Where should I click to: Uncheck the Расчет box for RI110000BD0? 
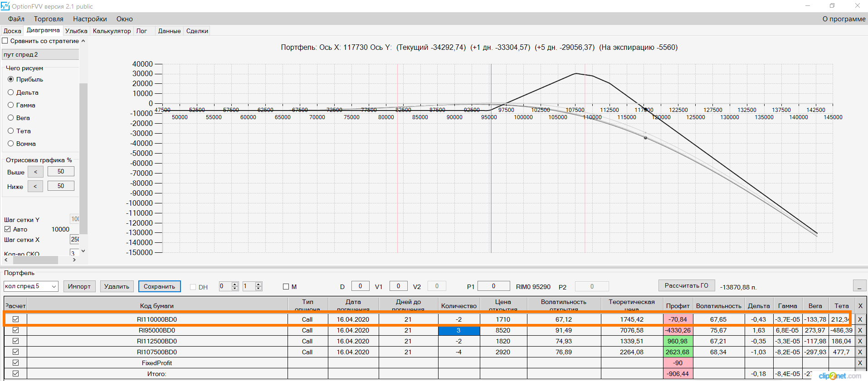[15, 319]
